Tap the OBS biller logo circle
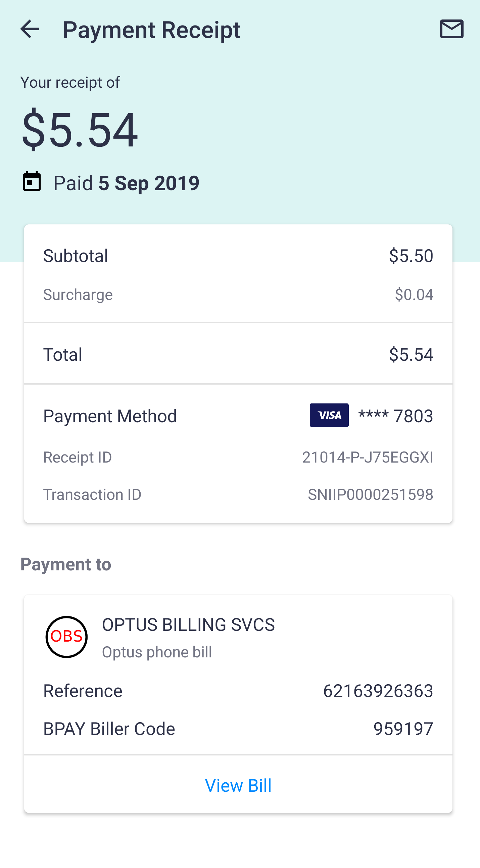 pos(67,637)
